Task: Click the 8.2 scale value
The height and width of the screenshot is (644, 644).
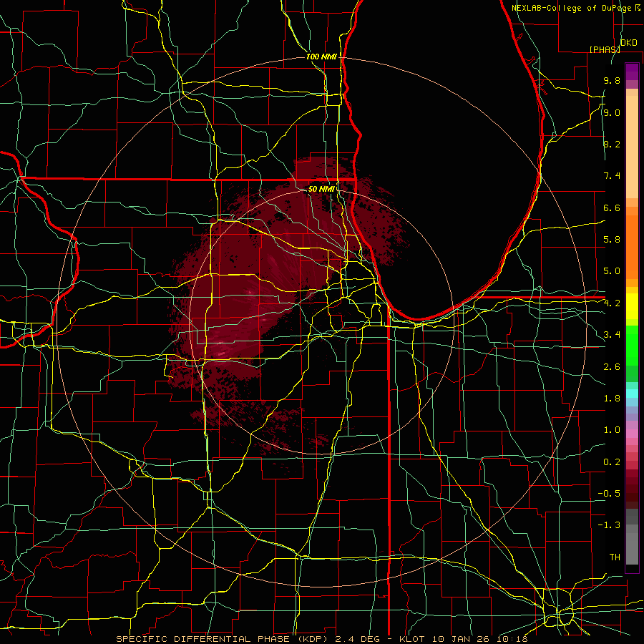Action: pyautogui.click(x=612, y=144)
